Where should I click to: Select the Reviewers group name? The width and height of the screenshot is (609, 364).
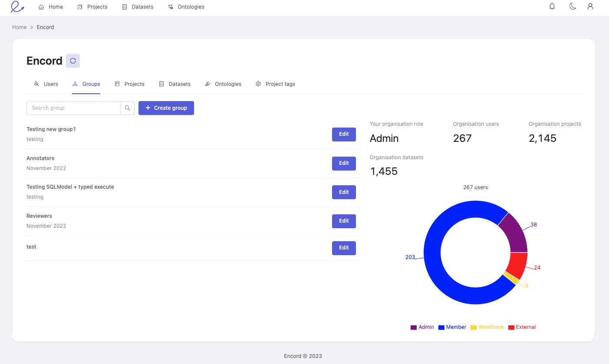39,216
